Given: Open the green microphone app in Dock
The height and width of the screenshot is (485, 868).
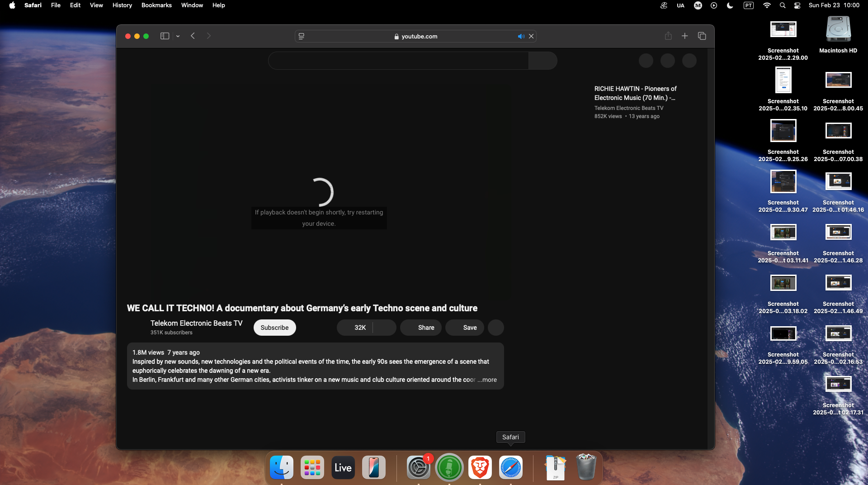Looking at the screenshot, I should click(449, 467).
